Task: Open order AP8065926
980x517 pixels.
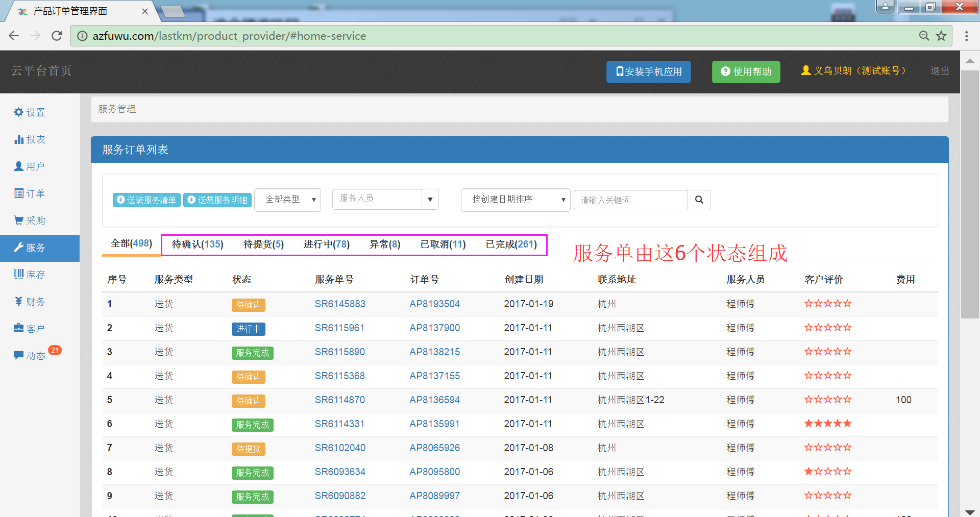Action: click(434, 448)
